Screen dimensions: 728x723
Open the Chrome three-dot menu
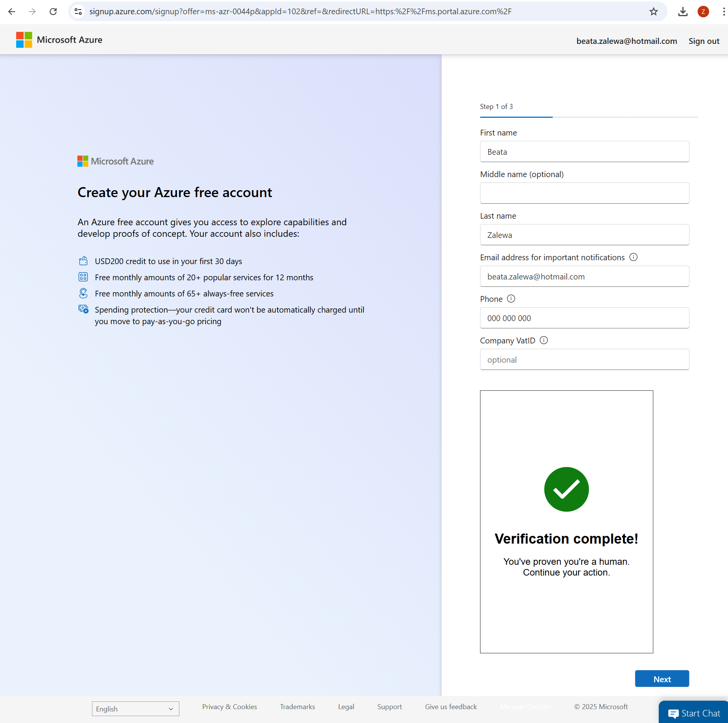(723, 12)
